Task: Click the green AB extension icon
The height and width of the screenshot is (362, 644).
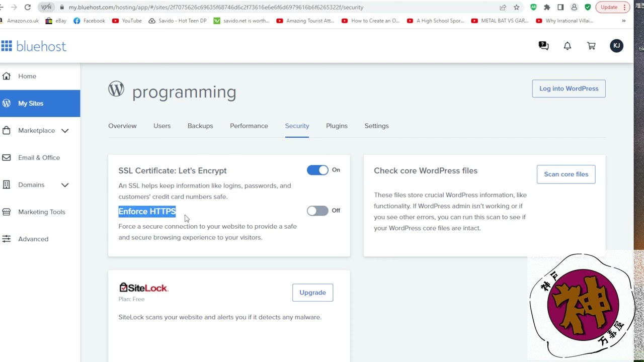Action: pyautogui.click(x=533, y=7)
